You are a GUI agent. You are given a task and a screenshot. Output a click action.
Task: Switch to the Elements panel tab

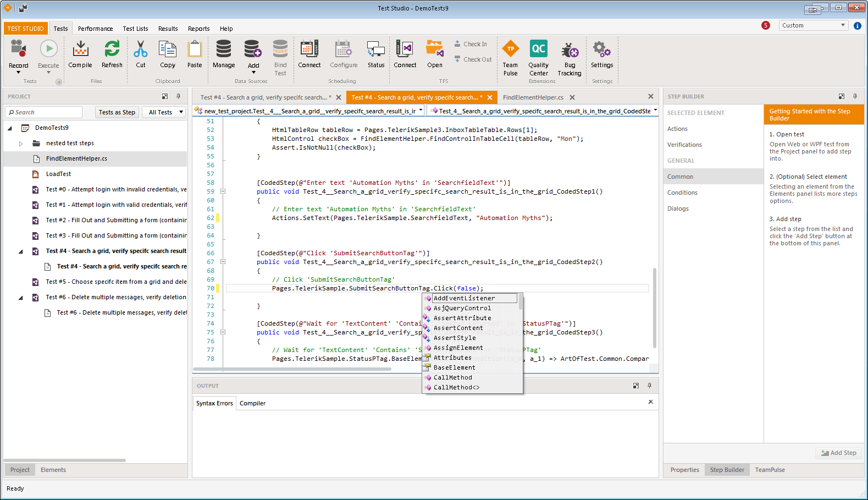pyautogui.click(x=53, y=470)
